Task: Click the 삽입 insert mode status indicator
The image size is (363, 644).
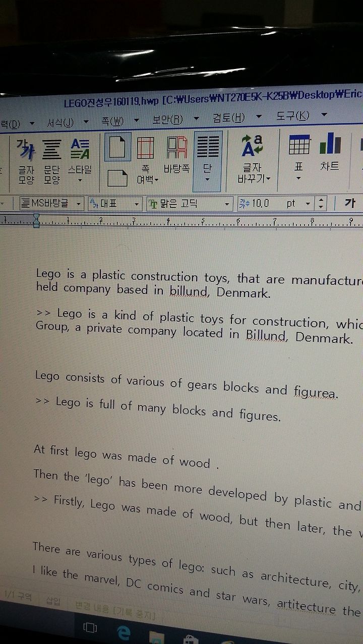Action: (53, 601)
